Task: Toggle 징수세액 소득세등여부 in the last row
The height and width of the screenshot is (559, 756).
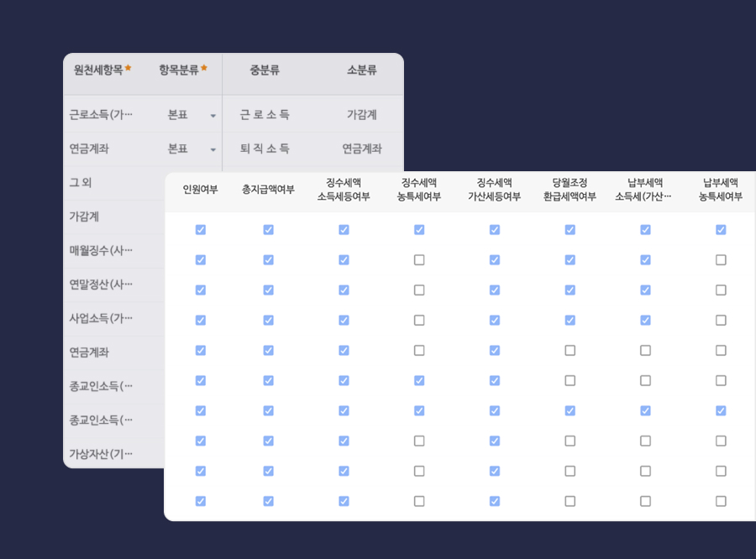Action: pos(344,501)
